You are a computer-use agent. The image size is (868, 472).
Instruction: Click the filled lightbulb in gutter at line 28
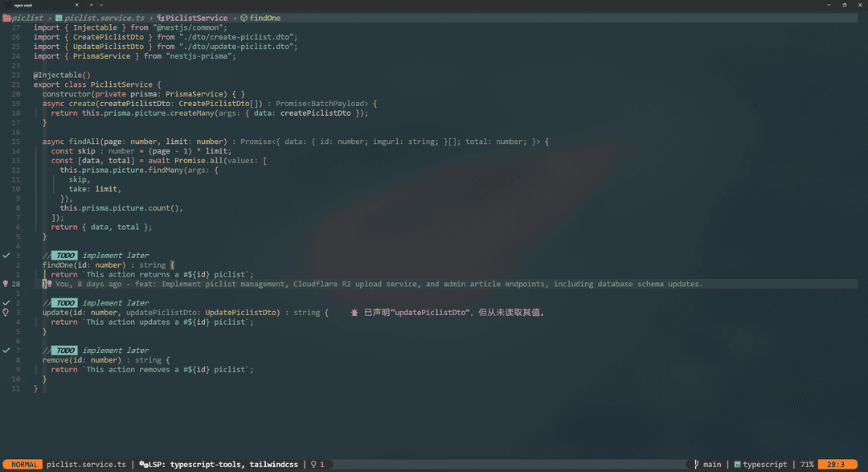pos(6,284)
